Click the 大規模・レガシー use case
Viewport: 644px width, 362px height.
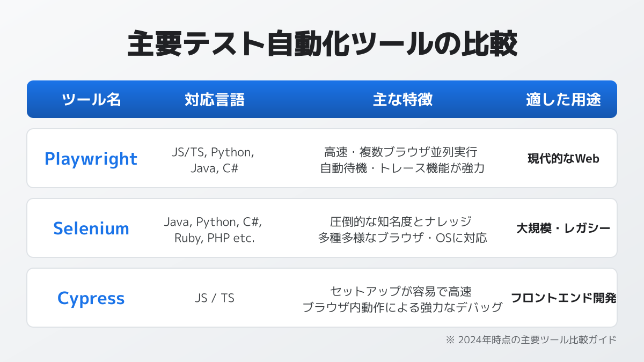pos(563,228)
